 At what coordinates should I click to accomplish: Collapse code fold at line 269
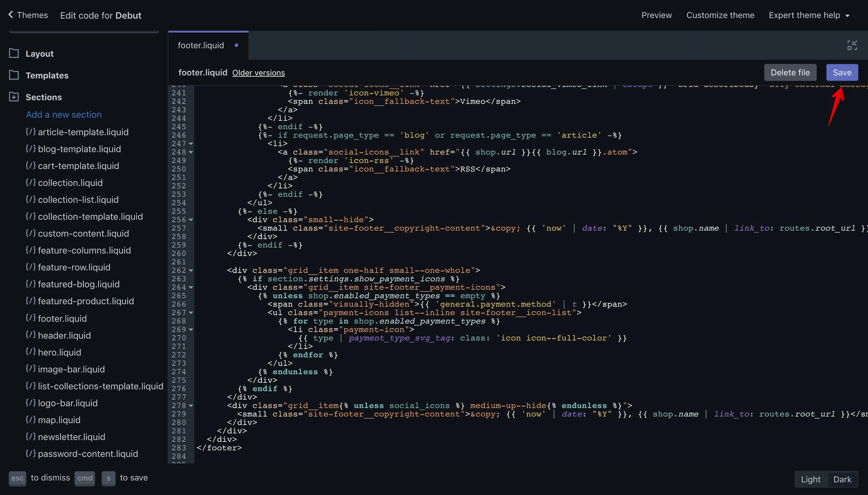191,330
